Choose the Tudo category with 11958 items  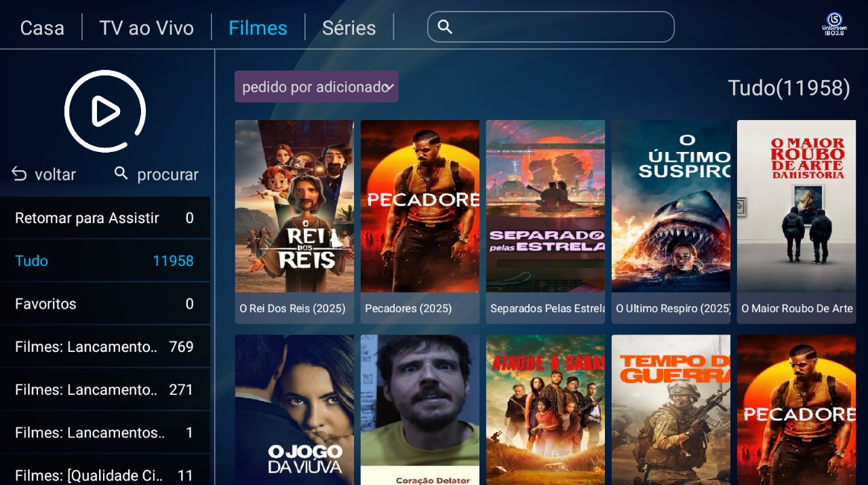pyautogui.click(x=105, y=261)
